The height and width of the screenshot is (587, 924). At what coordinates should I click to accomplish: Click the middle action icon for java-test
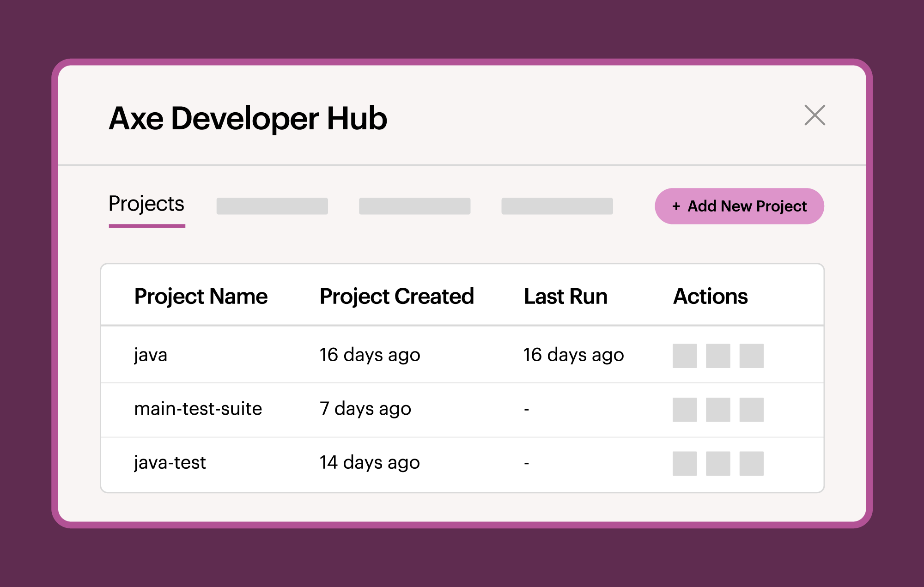[718, 463]
